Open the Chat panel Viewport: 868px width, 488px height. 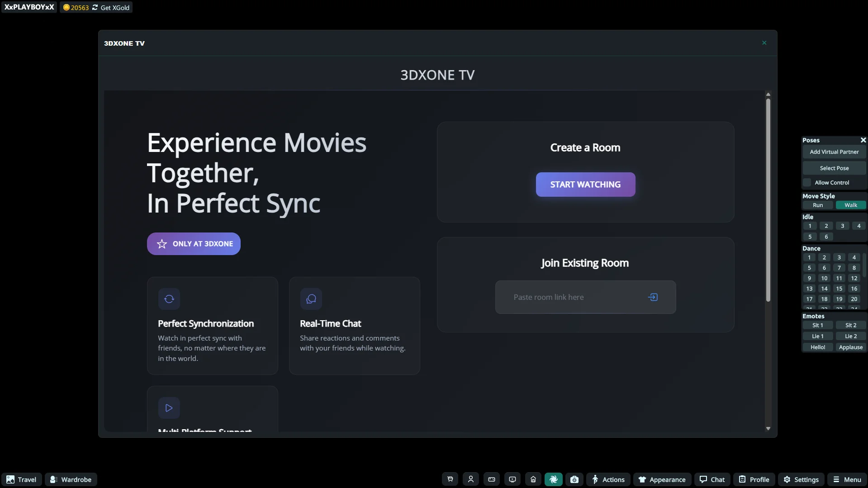click(712, 479)
